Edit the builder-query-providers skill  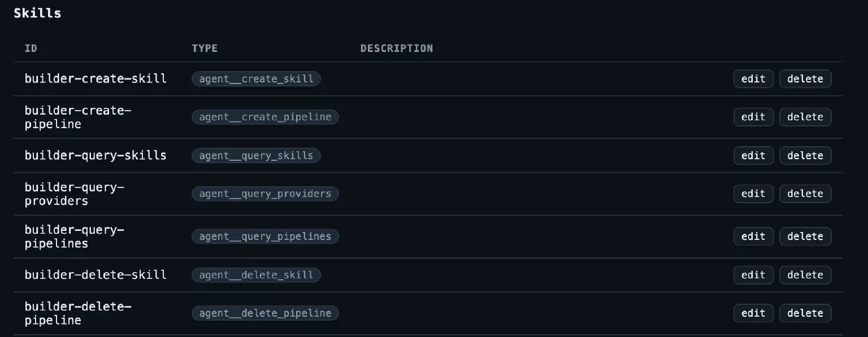pyautogui.click(x=753, y=194)
